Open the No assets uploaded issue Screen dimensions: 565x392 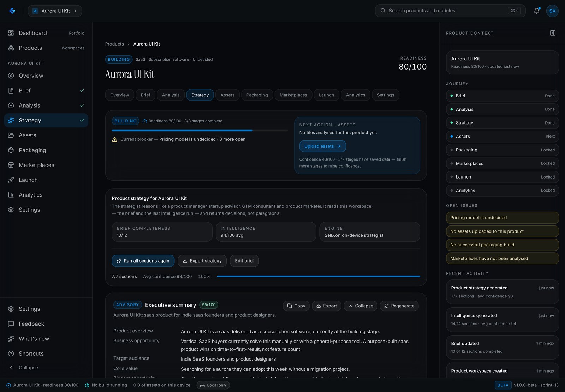pos(502,231)
